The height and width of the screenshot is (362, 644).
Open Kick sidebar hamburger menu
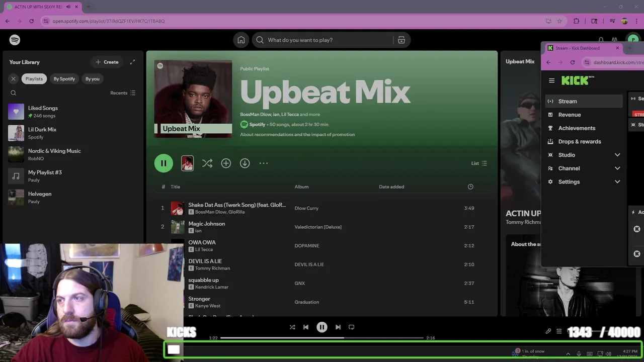pyautogui.click(x=552, y=80)
